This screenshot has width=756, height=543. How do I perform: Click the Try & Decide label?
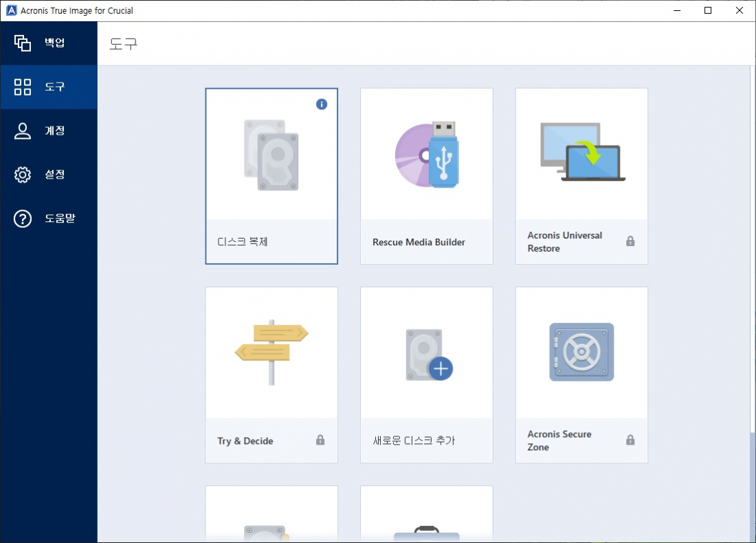(245, 441)
